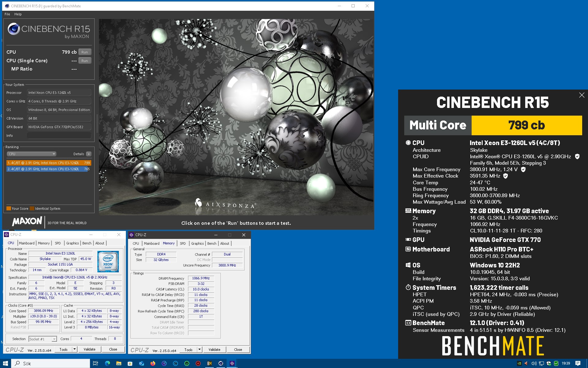Viewport: 588px width, 368px height.
Task: Select ranking entry with score 765
Action: coord(49,169)
